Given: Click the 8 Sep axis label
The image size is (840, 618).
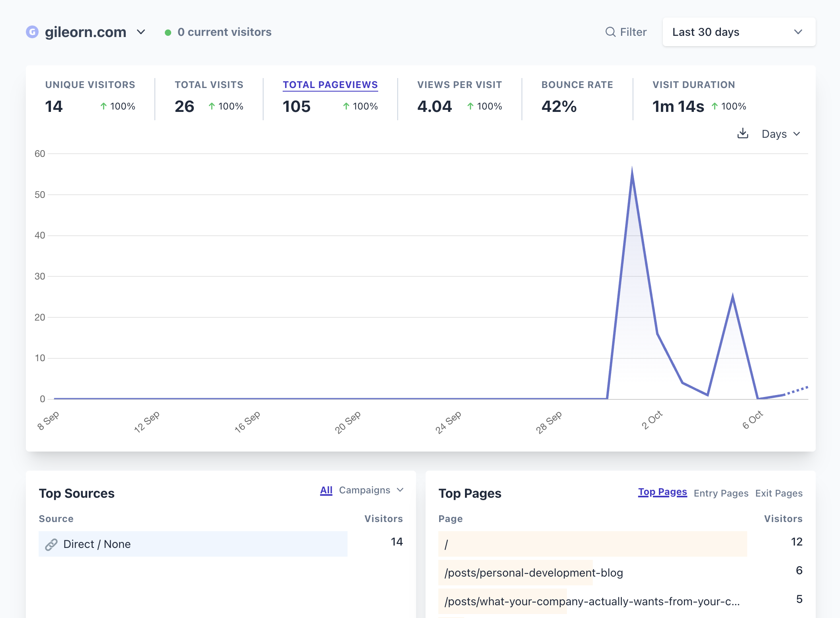Looking at the screenshot, I should pyautogui.click(x=48, y=420).
